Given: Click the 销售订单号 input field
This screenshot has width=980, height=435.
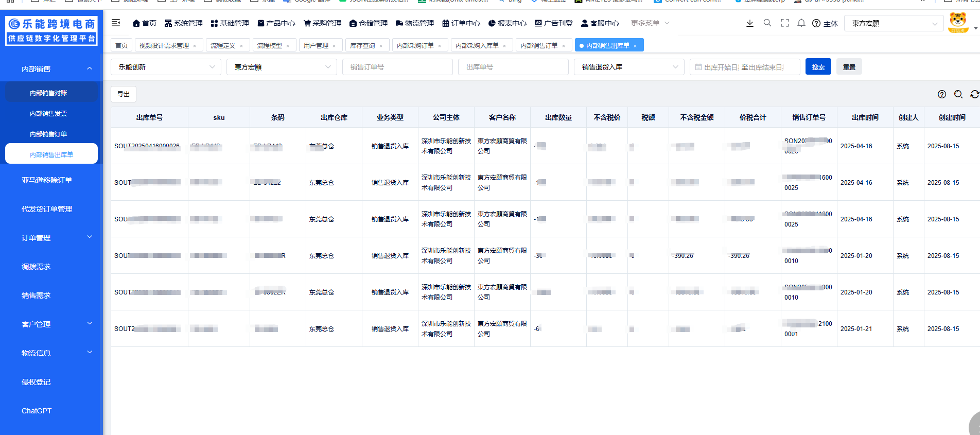Looking at the screenshot, I should (x=397, y=67).
